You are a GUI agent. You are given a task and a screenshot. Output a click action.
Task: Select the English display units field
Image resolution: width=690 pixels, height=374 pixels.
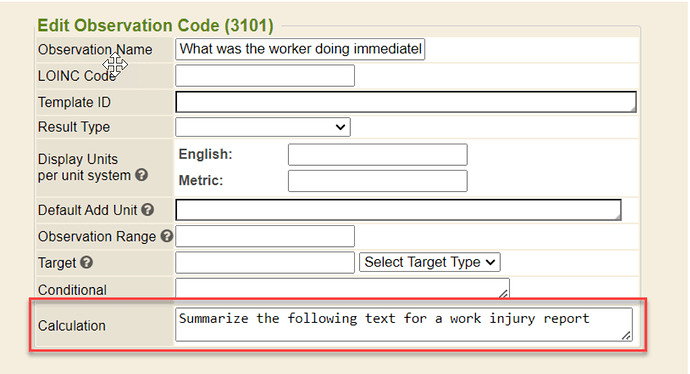(x=378, y=155)
